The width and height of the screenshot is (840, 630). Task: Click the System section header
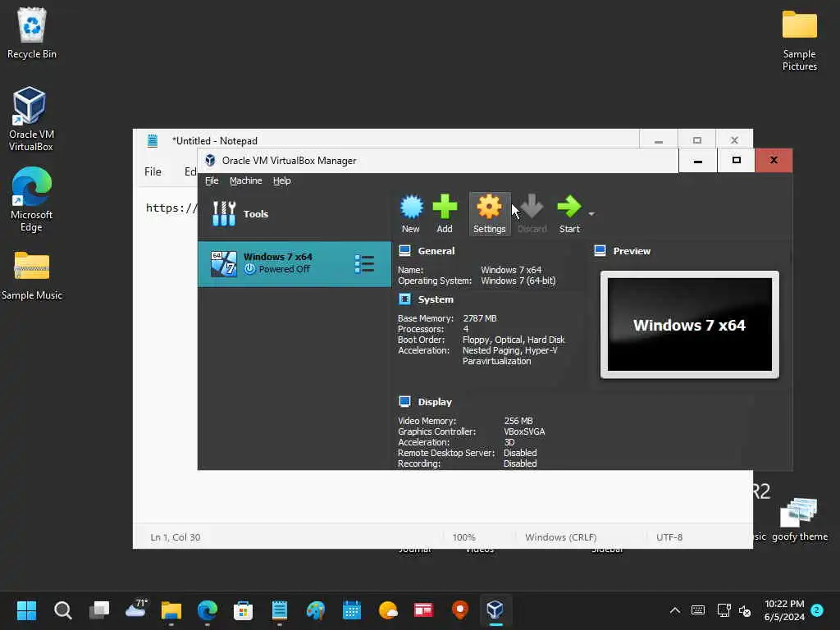(436, 299)
